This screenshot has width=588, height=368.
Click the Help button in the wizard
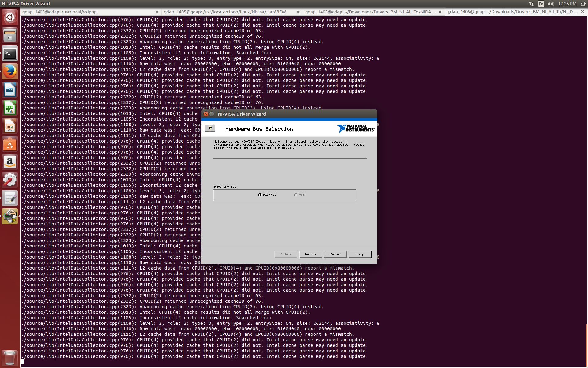(360, 254)
